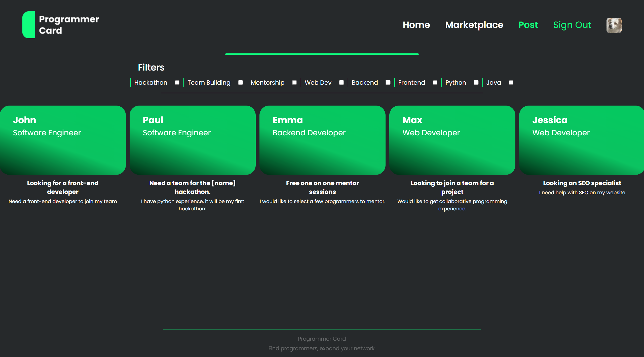Image resolution: width=644 pixels, height=357 pixels.
Task: Select the Java filter checkbox
Action: pyautogui.click(x=511, y=82)
